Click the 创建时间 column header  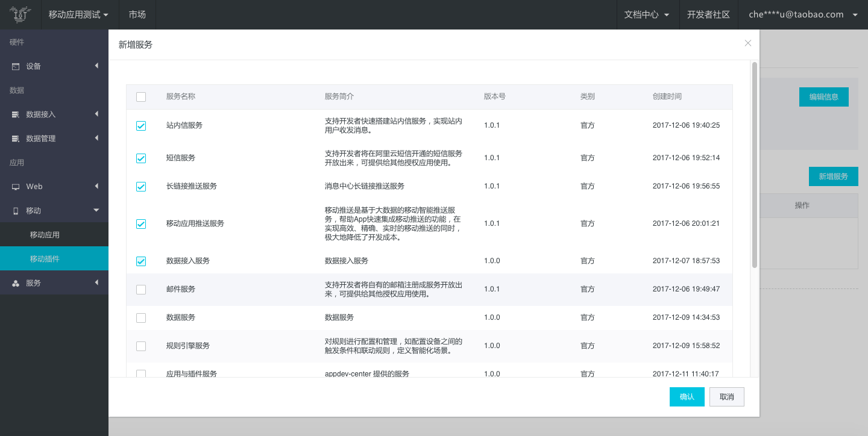(x=667, y=96)
